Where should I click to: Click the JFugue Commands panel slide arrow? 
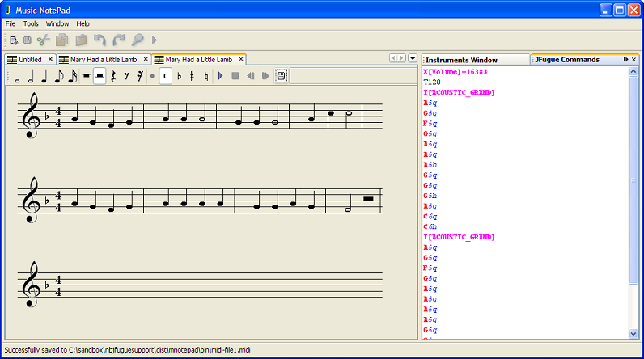click(626, 60)
